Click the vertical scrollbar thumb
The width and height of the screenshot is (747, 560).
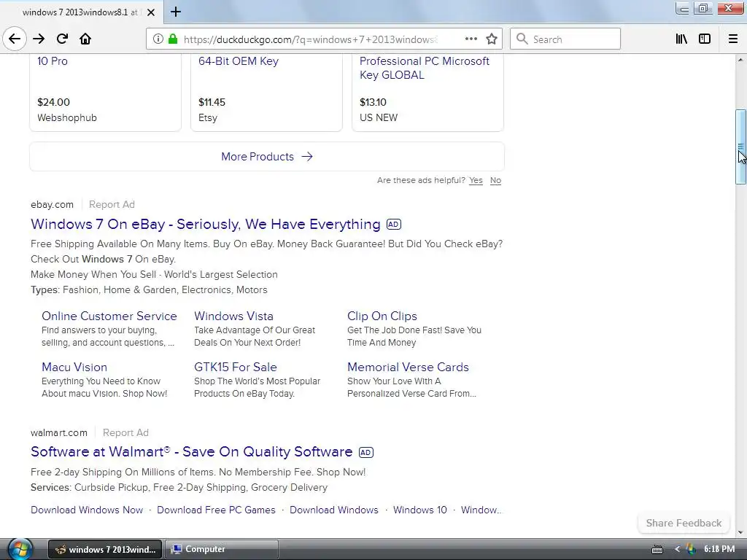pos(740,147)
